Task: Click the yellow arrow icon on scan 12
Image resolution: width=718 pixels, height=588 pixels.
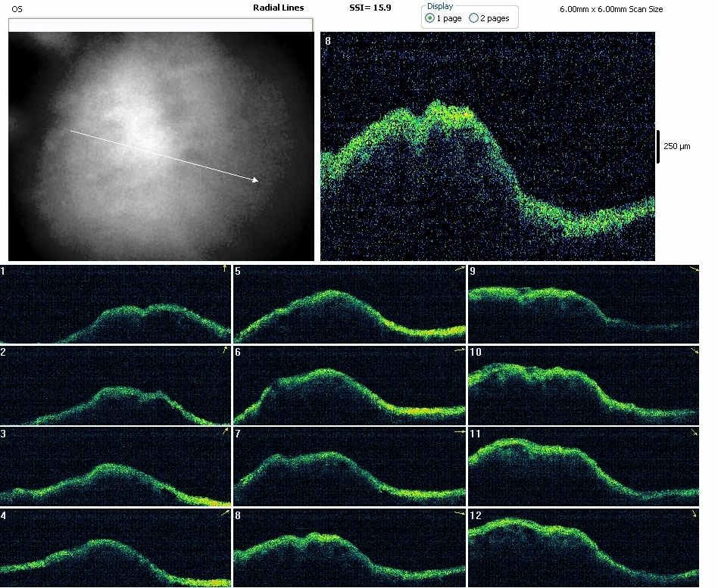Action: click(x=695, y=515)
